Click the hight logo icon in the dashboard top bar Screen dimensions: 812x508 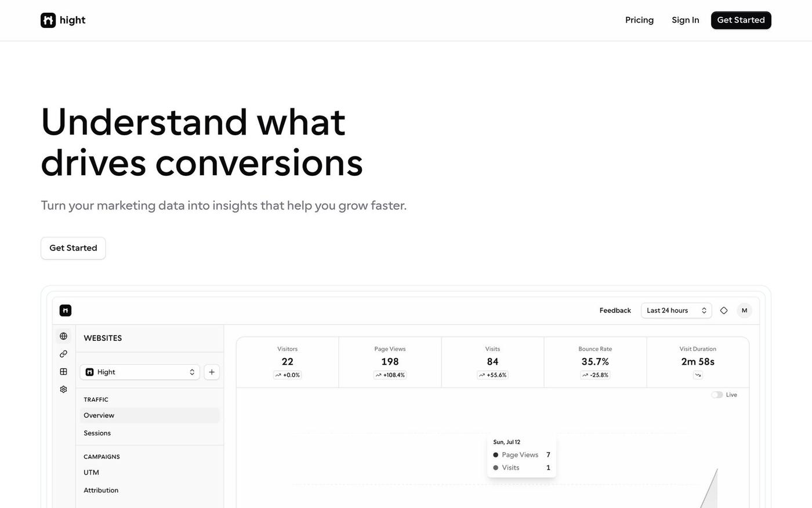[x=66, y=311]
